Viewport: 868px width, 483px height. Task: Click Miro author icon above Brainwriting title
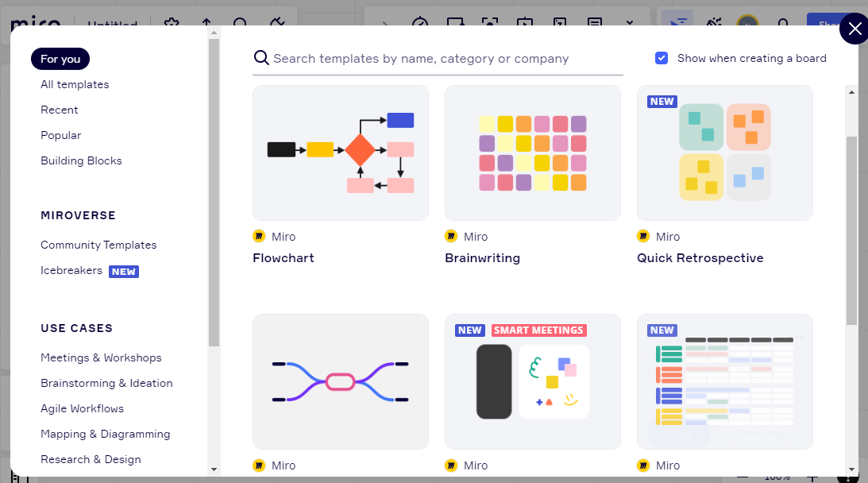[x=451, y=236]
